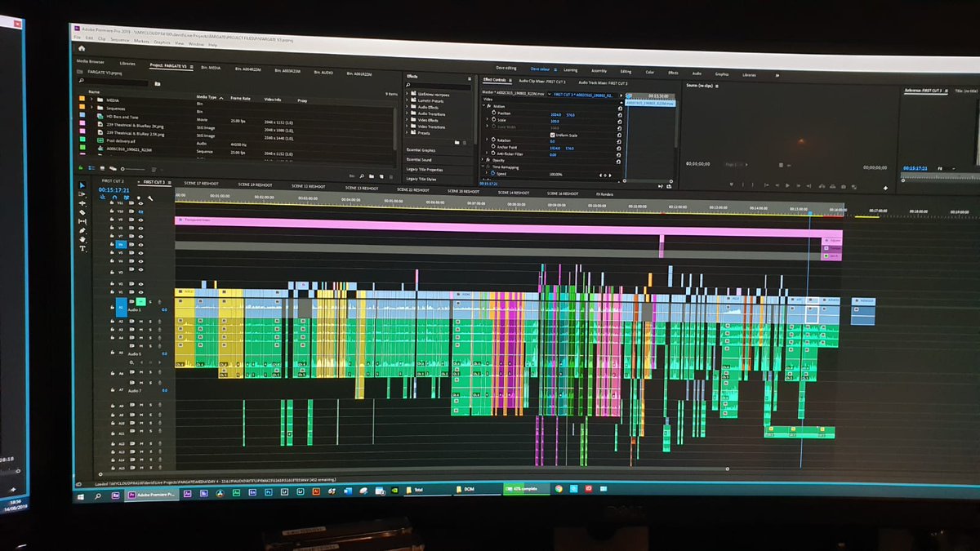Expand the Video Transitions folder
Screen dimensions: 980x551
(x=407, y=127)
